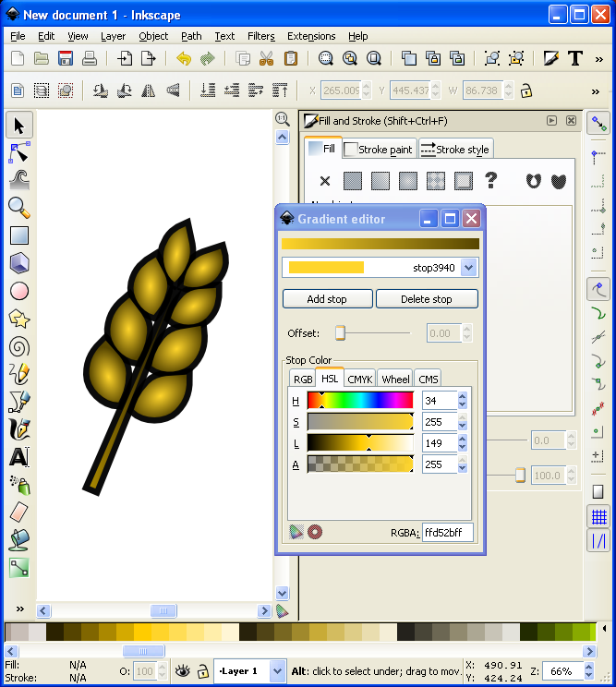
Task: Click the Undo arrow icon
Action: [x=184, y=58]
